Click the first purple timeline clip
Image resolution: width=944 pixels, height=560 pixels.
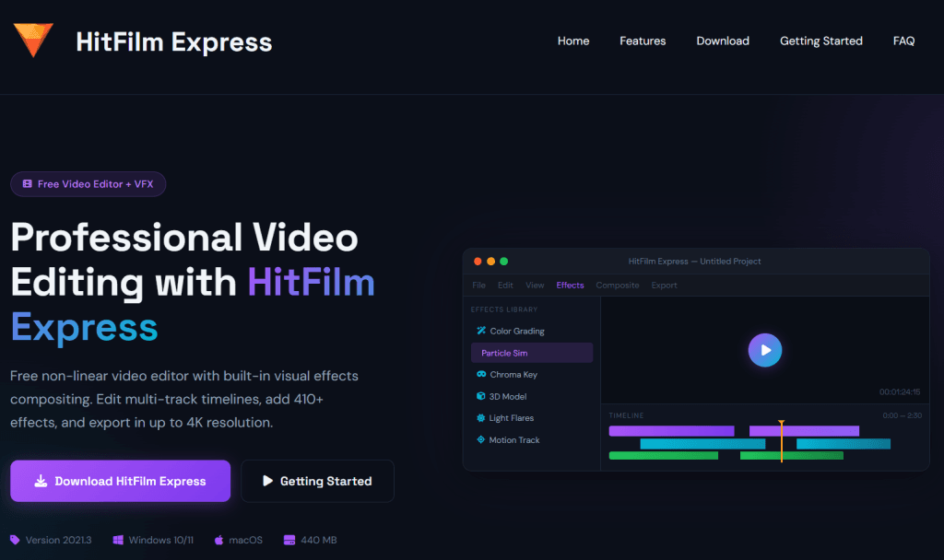click(x=671, y=431)
